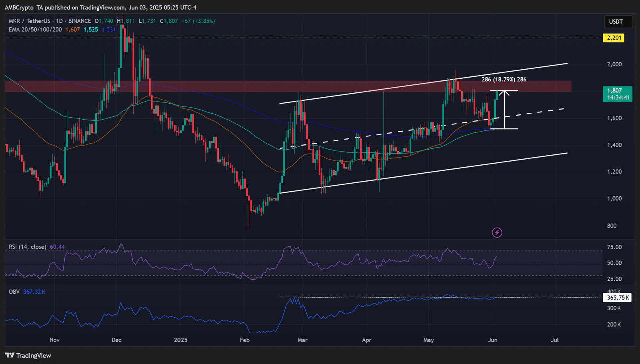Screen dimensions: 640x364
Task: Click the 2025 label on time axis
Action: 180,340
